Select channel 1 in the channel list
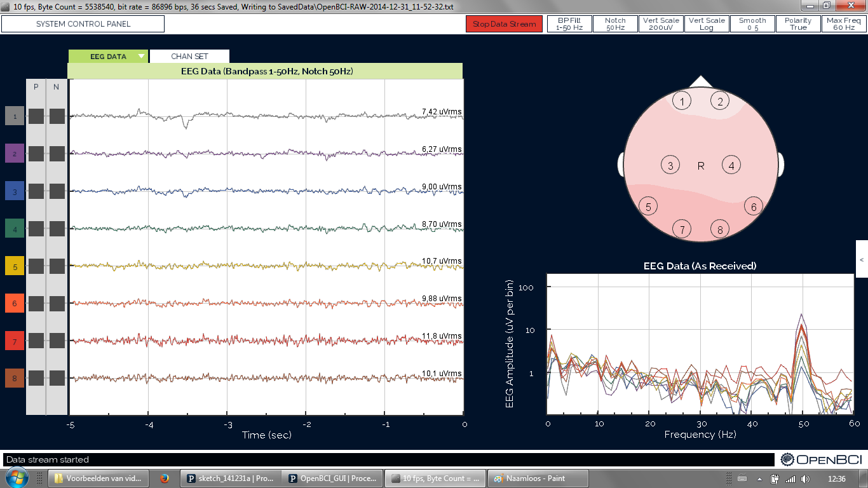This screenshot has width=868, height=488. (14, 116)
